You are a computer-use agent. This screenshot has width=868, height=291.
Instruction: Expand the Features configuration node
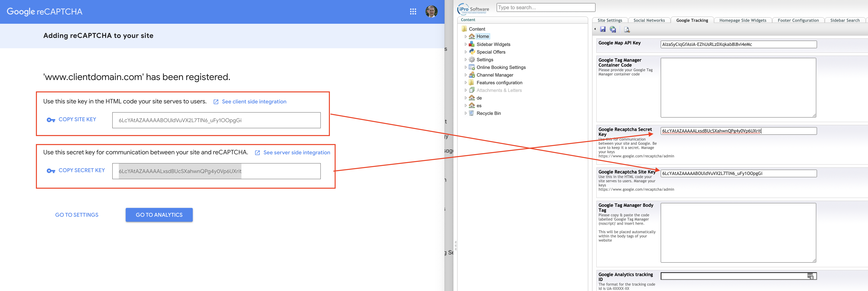[x=466, y=83]
